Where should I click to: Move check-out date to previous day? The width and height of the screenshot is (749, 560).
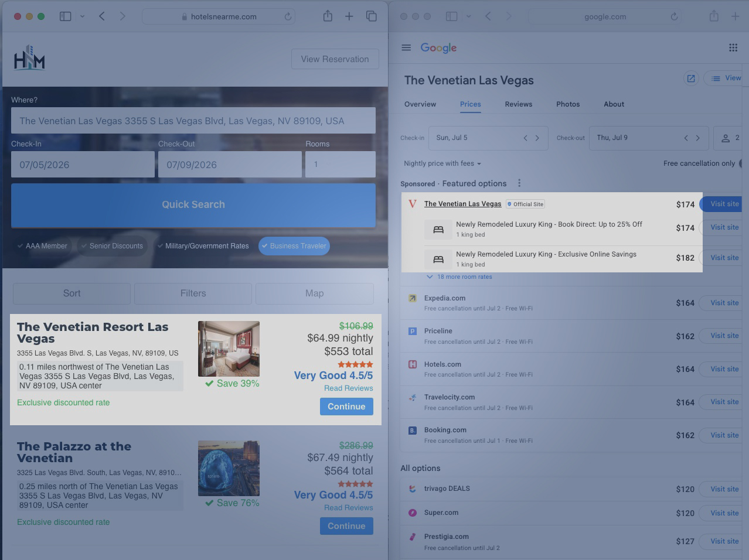(x=686, y=138)
